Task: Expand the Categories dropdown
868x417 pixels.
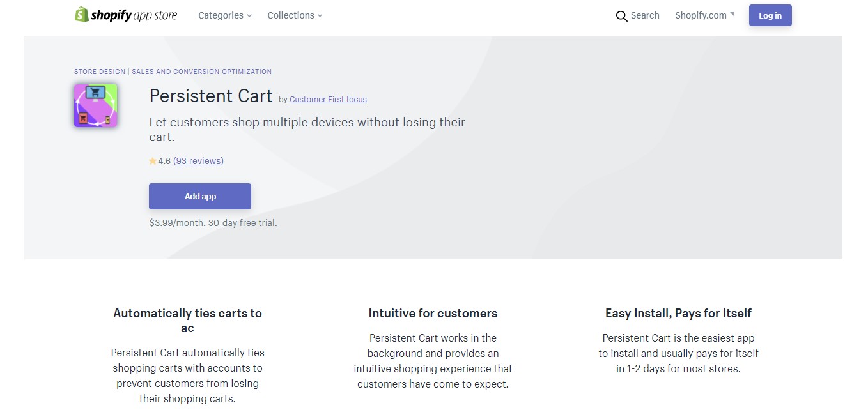Action: pyautogui.click(x=225, y=15)
